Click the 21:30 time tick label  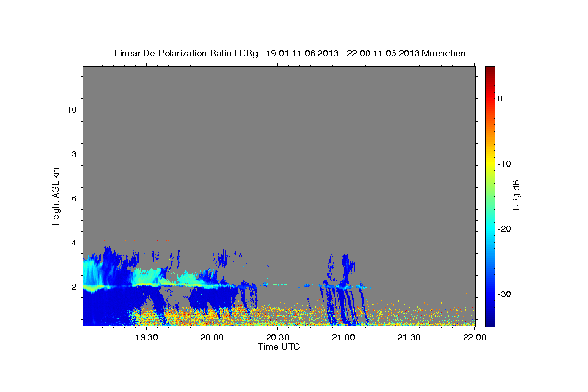(x=409, y=337)
